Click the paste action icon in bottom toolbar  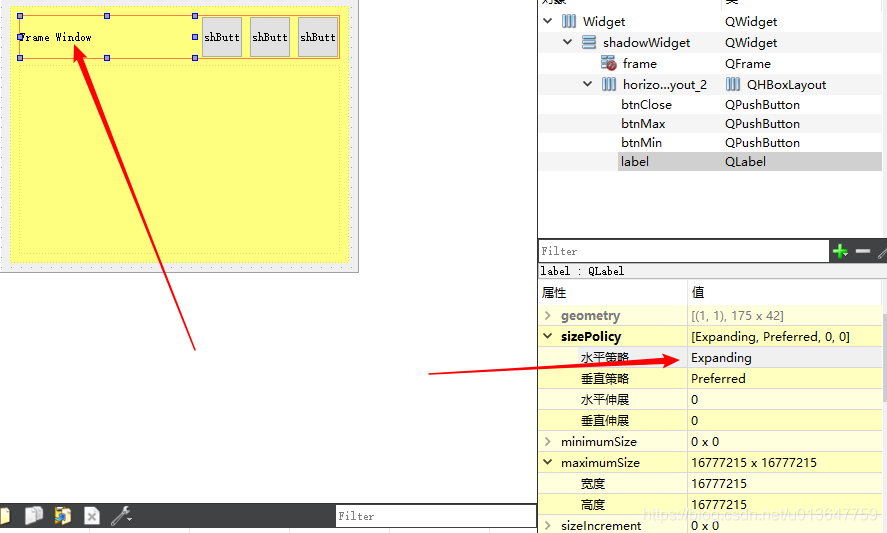(62, 515)
